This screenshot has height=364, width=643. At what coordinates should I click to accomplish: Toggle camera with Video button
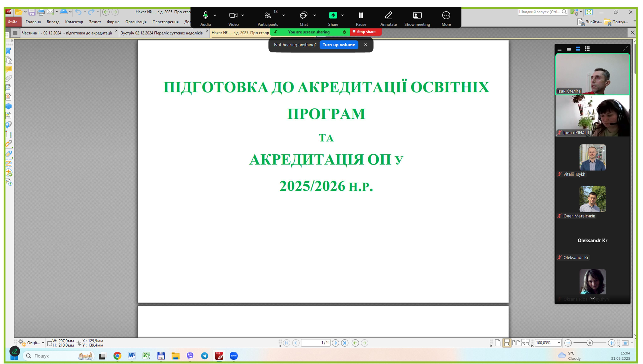point(233,15)
